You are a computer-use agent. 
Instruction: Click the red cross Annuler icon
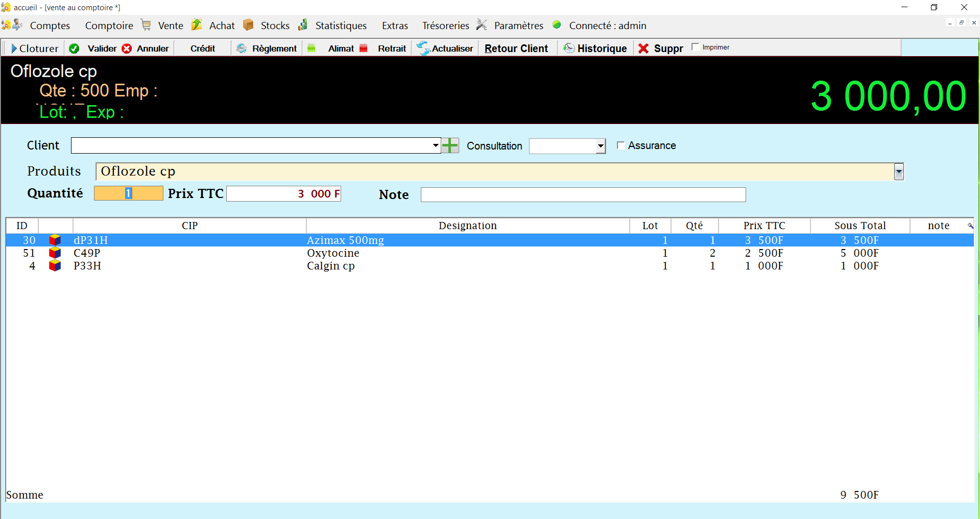[127, 48]
